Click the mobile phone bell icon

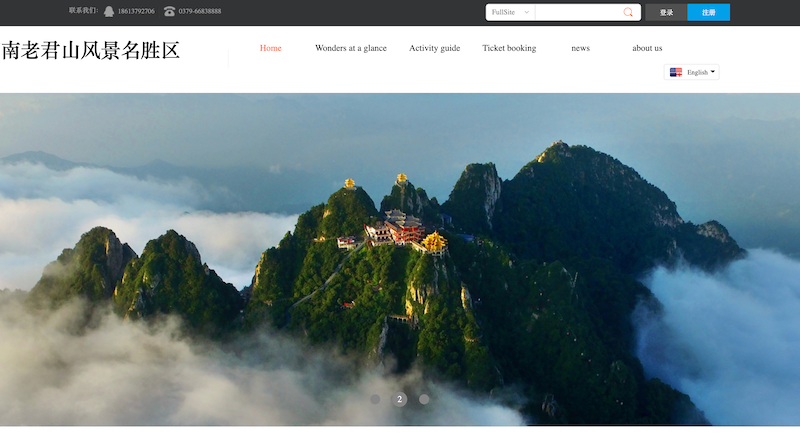point(109,11)
